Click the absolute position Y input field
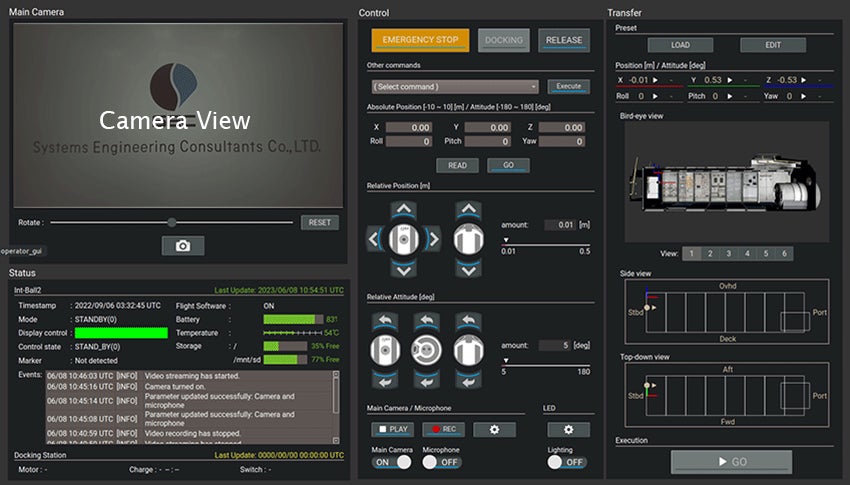 tap(488, 128)
